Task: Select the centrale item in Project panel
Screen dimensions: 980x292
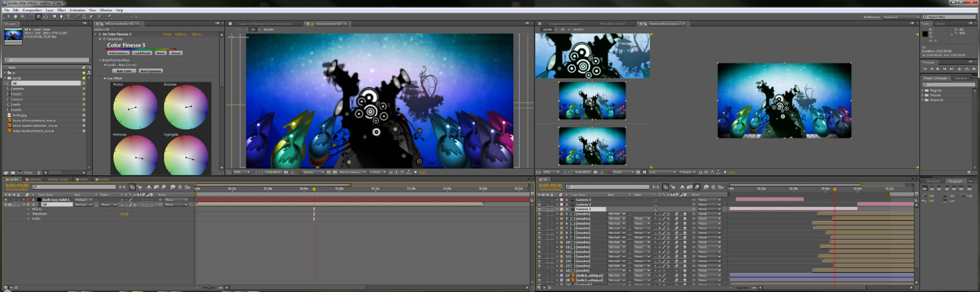Action: point(17,89)
